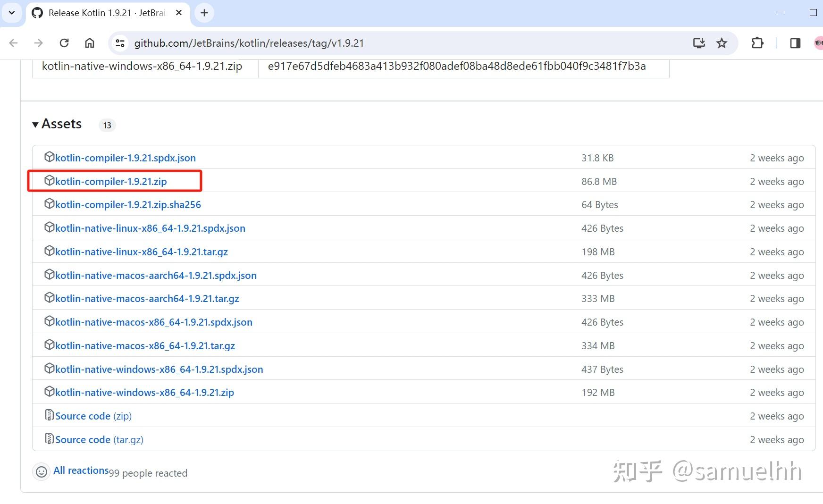The height and width of the screenshot is (504, 823).
Task: Reload the current page
Action: (x=64, y=43)
